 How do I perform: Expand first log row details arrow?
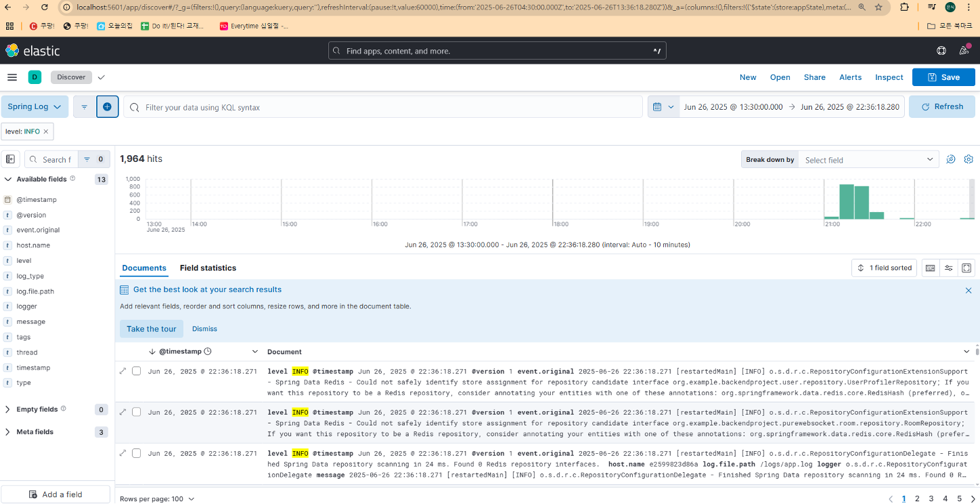[x=122, y=371]
